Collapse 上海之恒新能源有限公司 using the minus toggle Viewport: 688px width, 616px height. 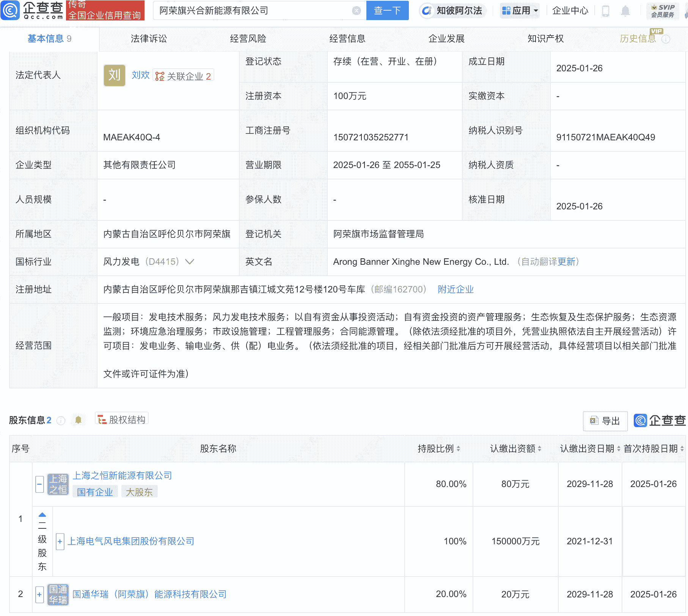[39, 484]
